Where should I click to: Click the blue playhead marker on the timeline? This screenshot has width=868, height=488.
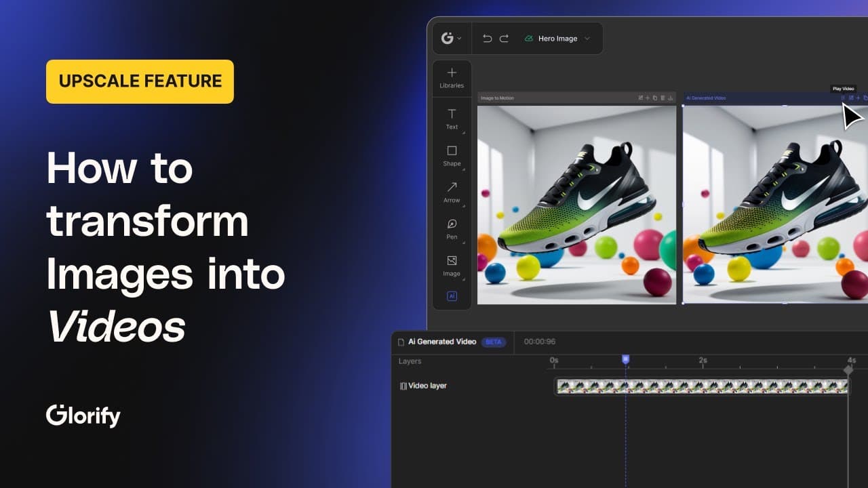[625, 359]
